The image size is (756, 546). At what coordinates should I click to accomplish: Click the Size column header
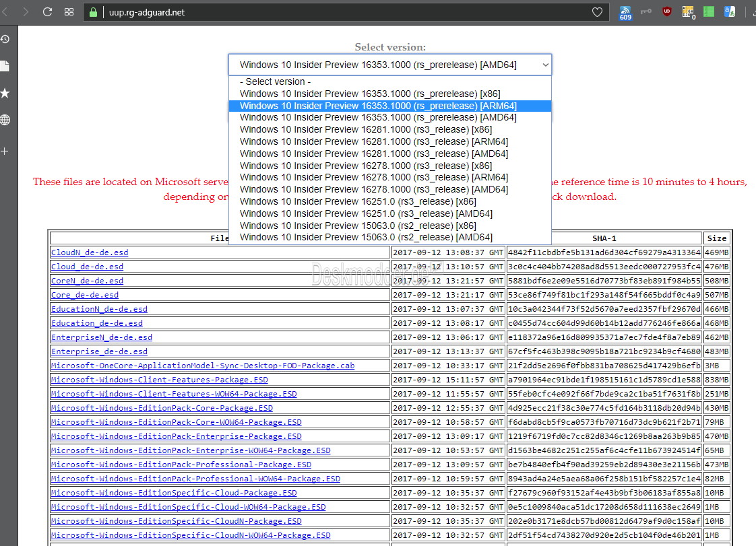click(x=717, y=238)
